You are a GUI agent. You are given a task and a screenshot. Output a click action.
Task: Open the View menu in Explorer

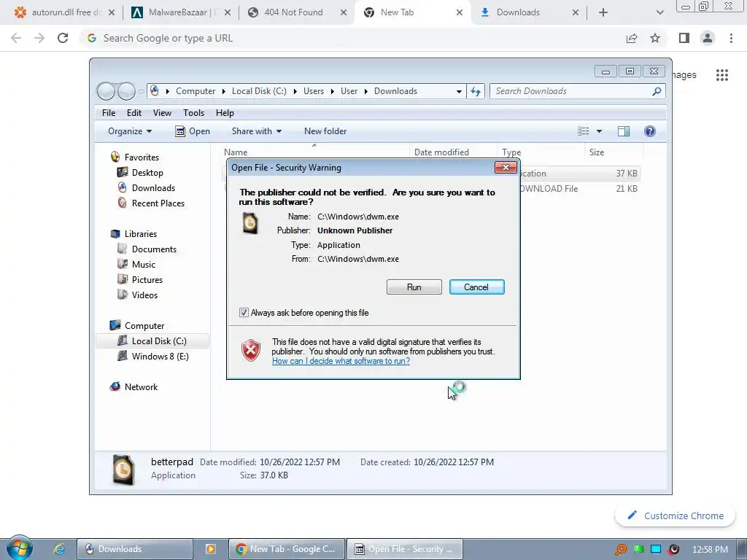pyautogui.click(x=162, y=113)
